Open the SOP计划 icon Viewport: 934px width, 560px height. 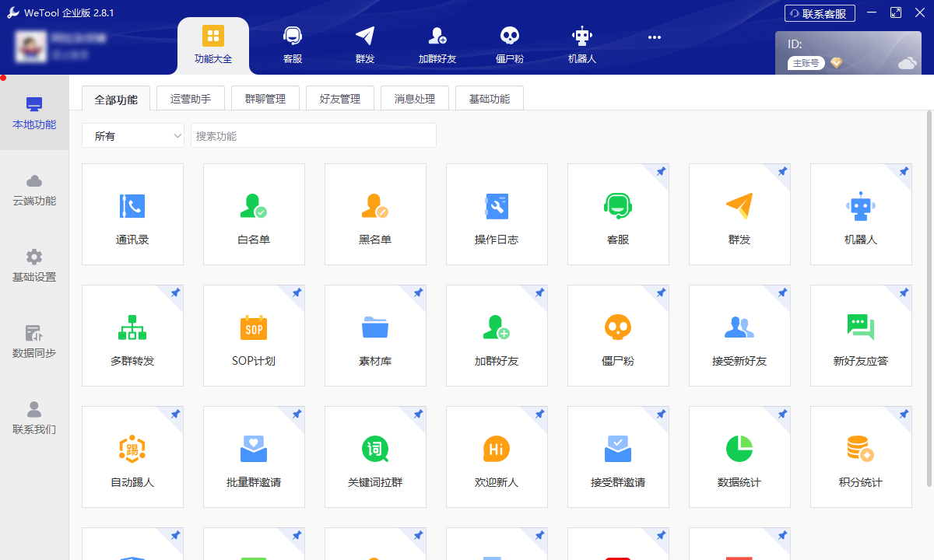click(x=254, y=329)
